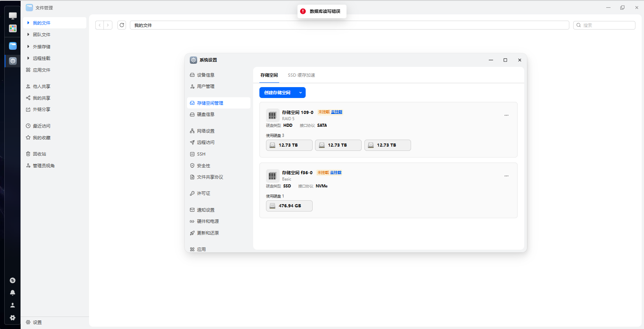The height and width of the screenshot is (329, 644).
Task: Expand the 我的文件 tree node
Action: click(28, 23)
